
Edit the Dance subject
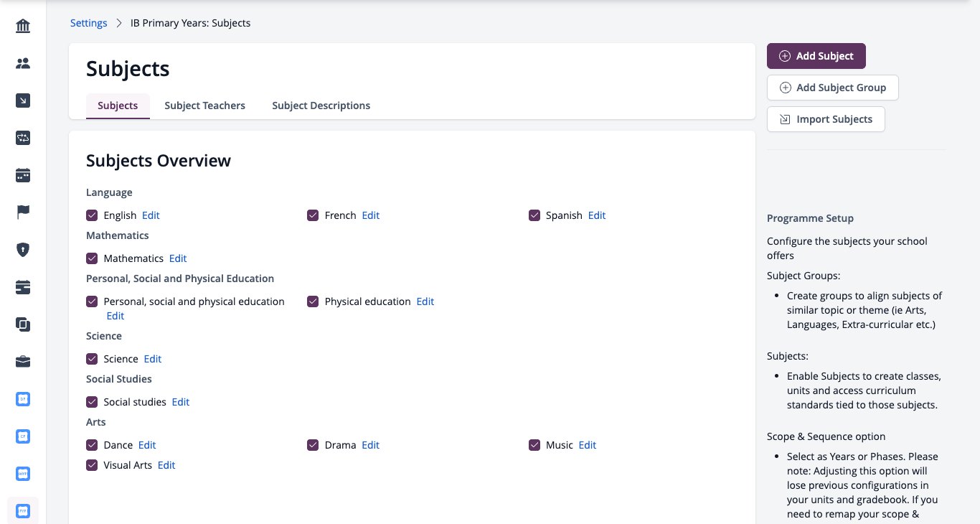[147, 445]
